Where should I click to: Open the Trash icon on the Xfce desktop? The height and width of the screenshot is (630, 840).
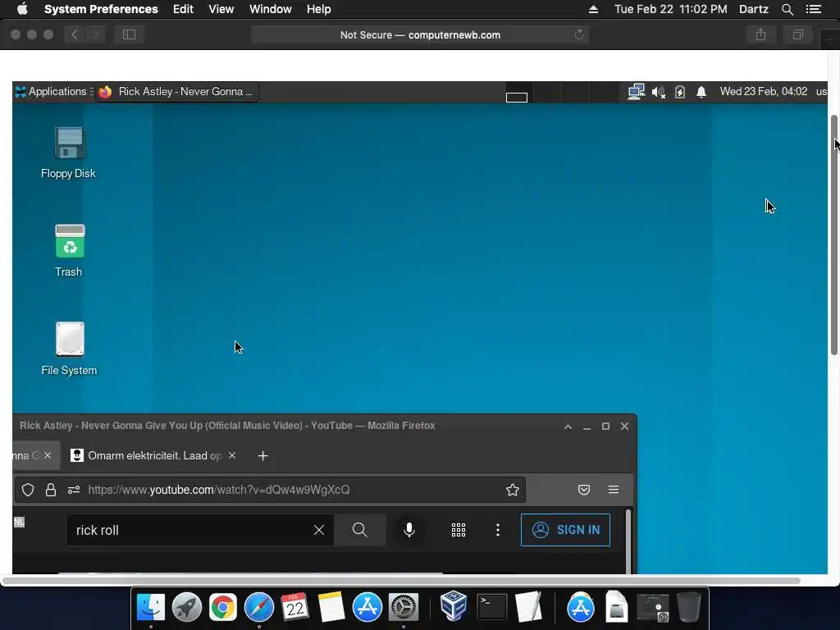pyautogui.click(x=69, y=251)
